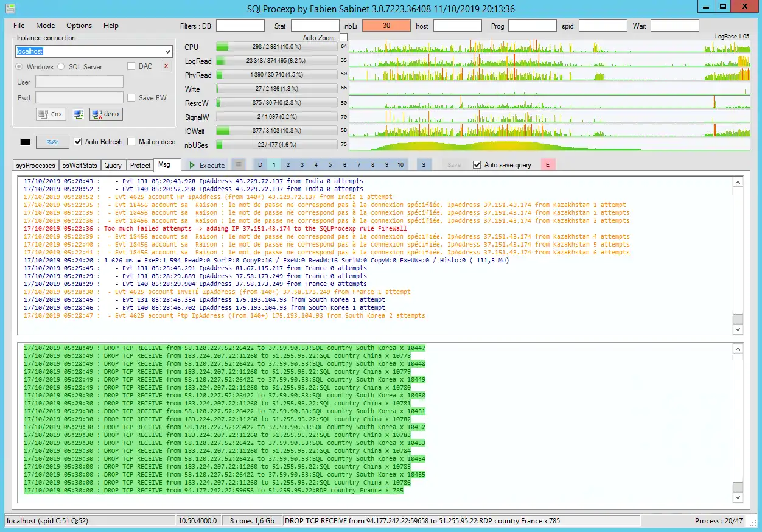Switch to the Protect tab

[x=140, y=166]
